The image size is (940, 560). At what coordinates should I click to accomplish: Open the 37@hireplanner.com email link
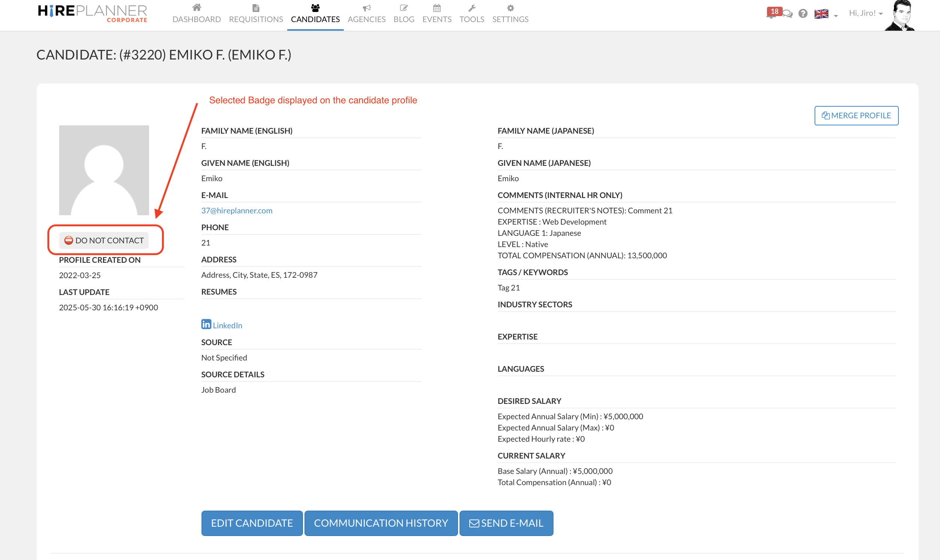tap(236, 211)
